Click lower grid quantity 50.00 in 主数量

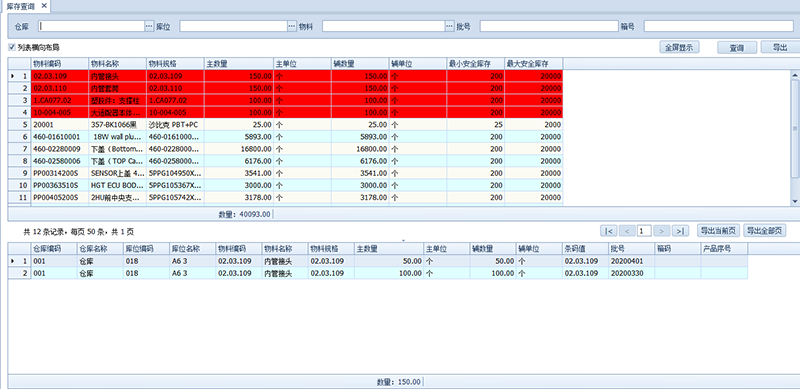(389, 261)
